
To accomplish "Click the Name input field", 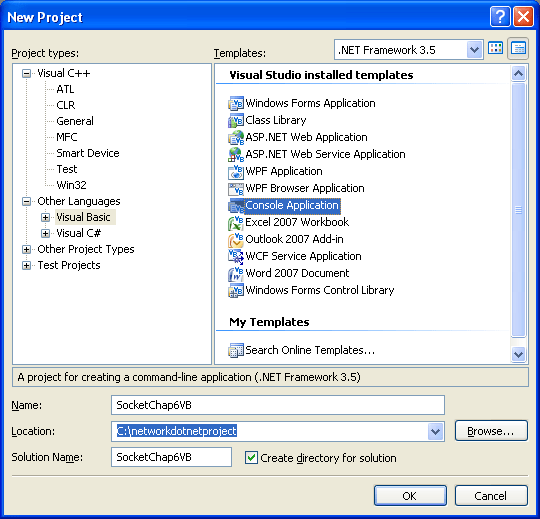I will pyautogui.click(x=278, y=405).
